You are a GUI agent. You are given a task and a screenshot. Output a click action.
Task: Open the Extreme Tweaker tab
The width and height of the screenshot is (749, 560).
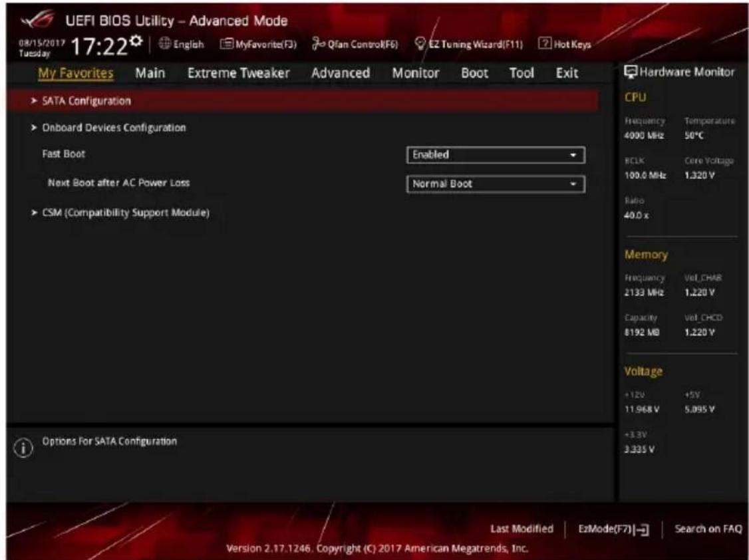[238, 73]
